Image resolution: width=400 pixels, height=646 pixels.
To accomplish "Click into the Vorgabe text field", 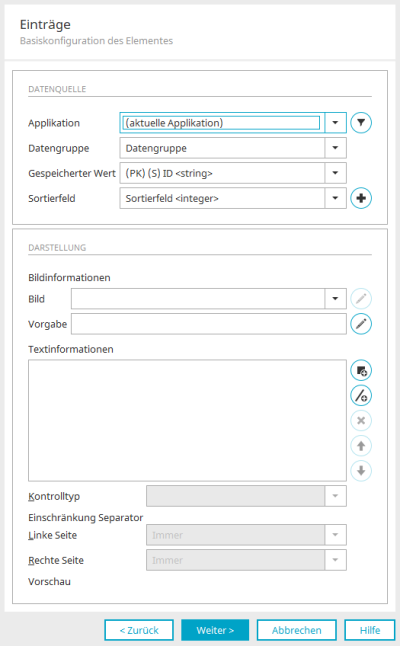I will pyautogui.click(x=208, y=324).
